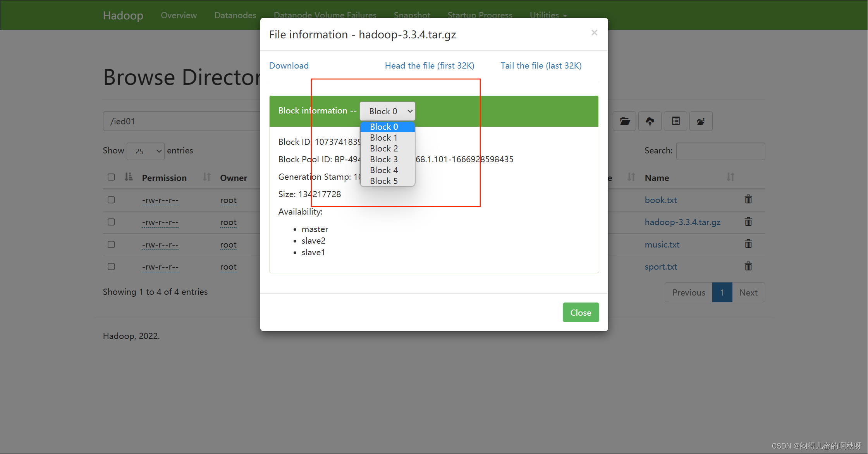Image resolution: width=868 pixels, height=454 pixels.
Task: Select Block 5 in the open list
Action: pos(383,181)
